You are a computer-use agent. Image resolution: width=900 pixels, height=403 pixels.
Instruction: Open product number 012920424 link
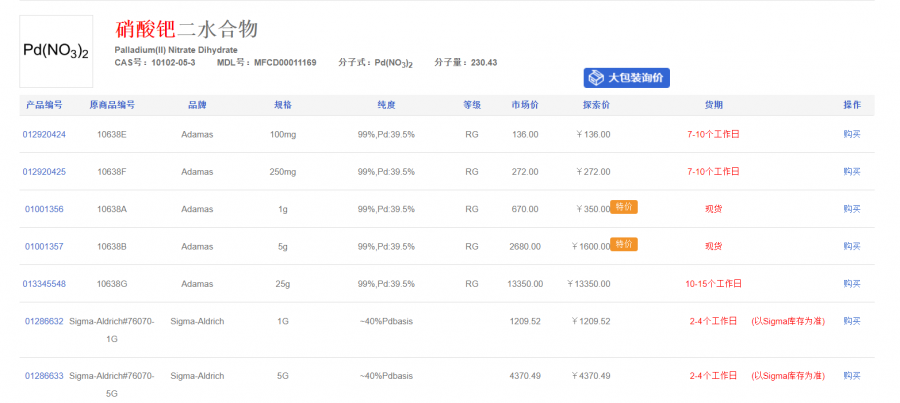(x=44, y=134)
